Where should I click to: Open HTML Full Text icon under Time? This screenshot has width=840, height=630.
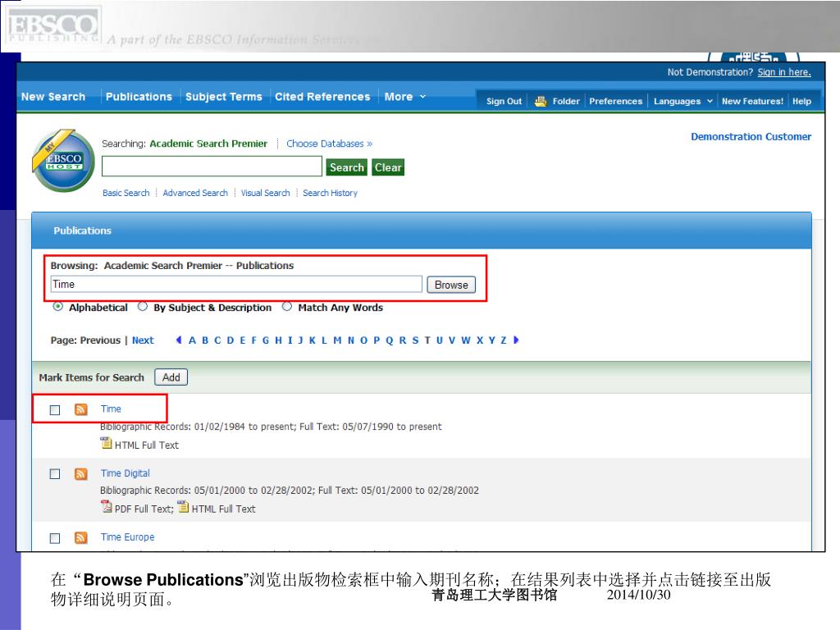[x=106, y=443]
